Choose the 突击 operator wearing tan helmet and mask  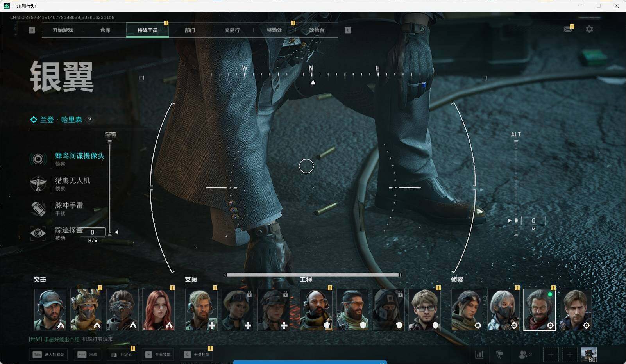86,310
